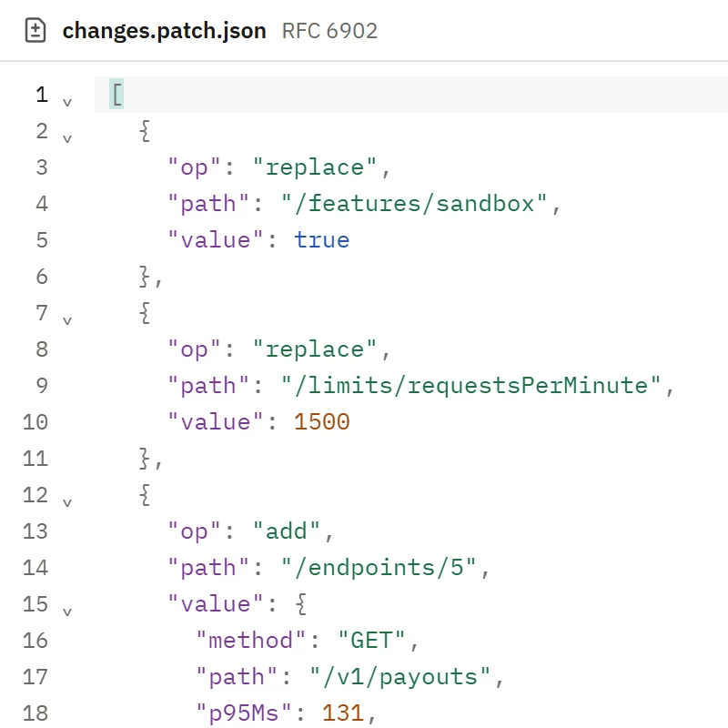Click the "value" key on line 15

(x=216, y=604)
